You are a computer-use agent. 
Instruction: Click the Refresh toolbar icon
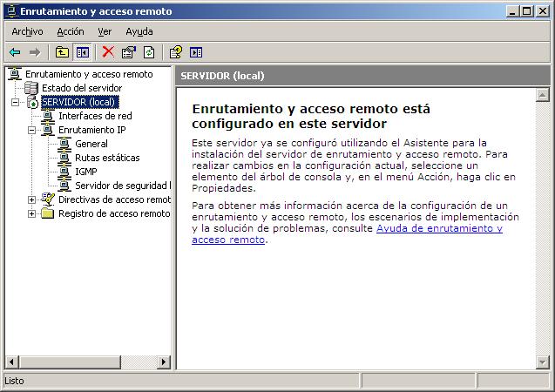click(x=149, y=52)
